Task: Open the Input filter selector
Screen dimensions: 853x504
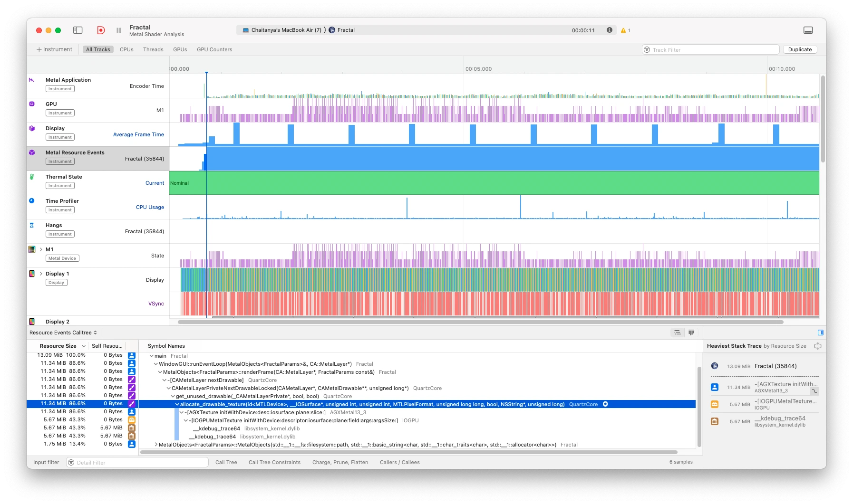Action: 46,462
